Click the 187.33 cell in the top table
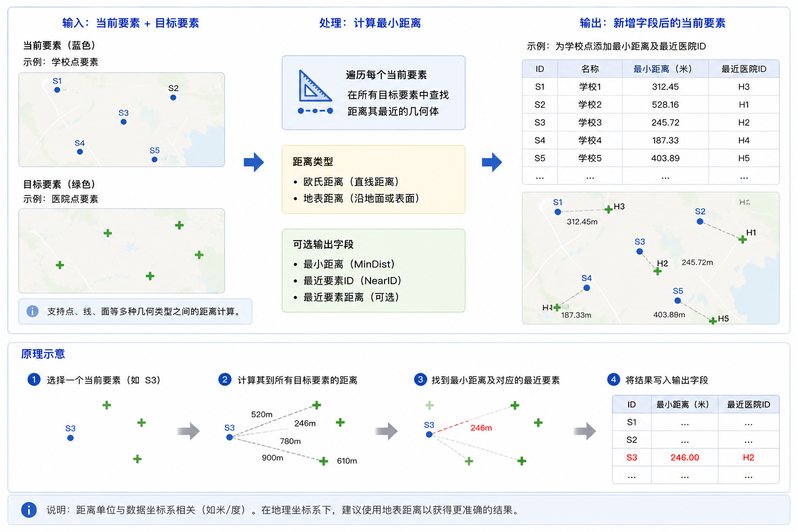Screen dimensions: 798x532 pos(665,140)
